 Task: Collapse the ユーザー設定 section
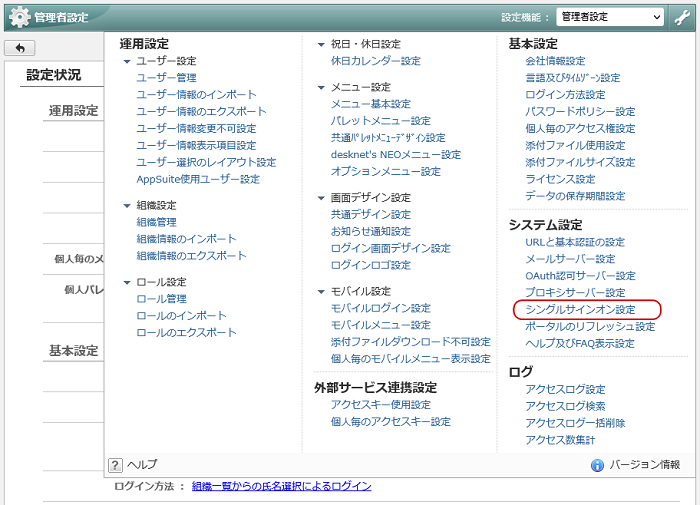click(127, 61)
